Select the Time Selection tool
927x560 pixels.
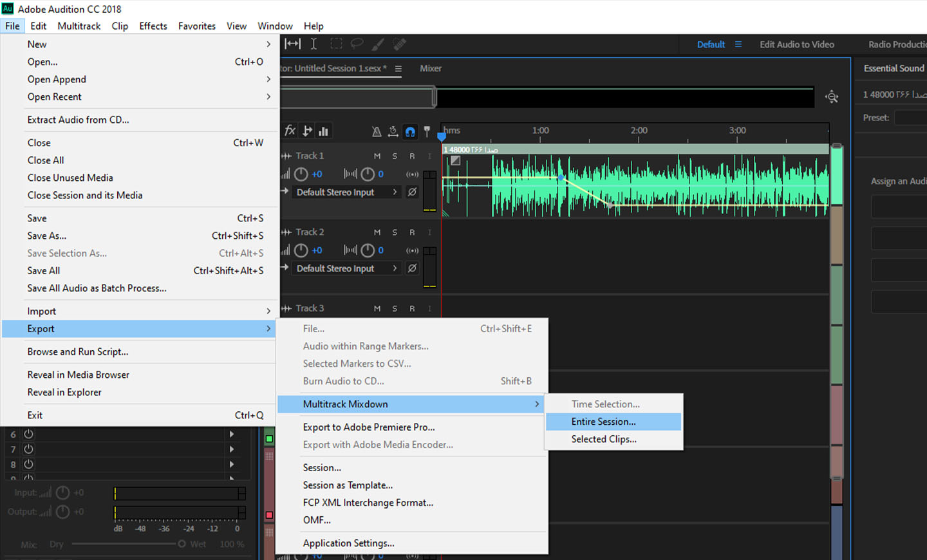click(314, 44)
